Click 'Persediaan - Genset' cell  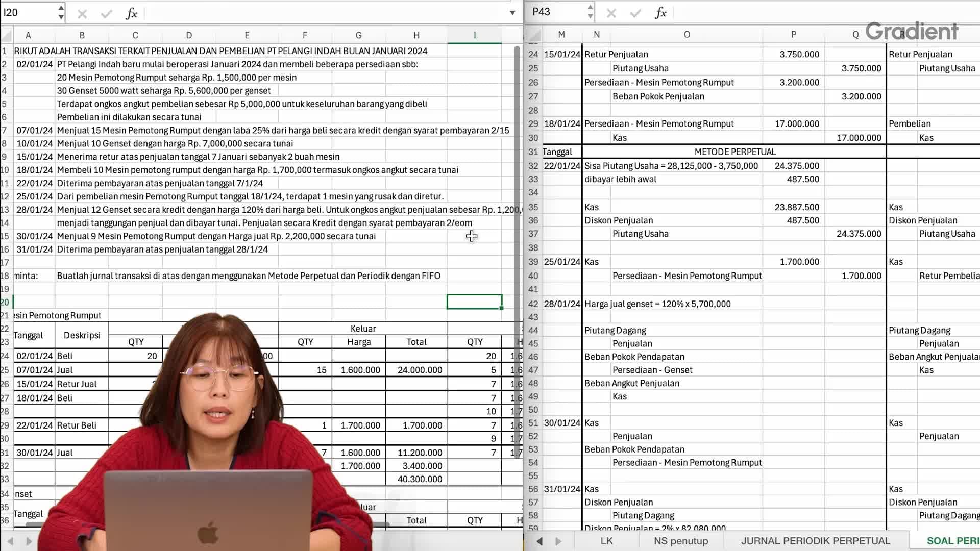click(652, 370)
